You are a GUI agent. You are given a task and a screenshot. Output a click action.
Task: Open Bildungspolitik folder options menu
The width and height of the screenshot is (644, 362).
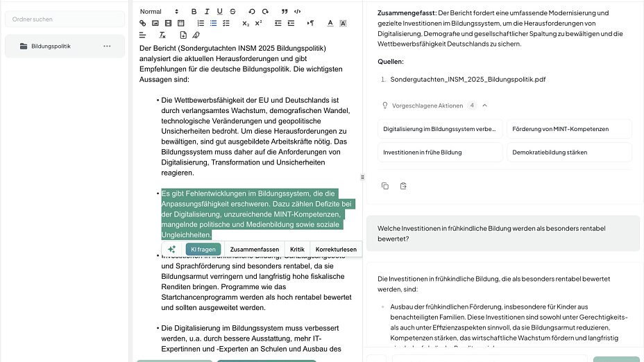tap(107, 46)
